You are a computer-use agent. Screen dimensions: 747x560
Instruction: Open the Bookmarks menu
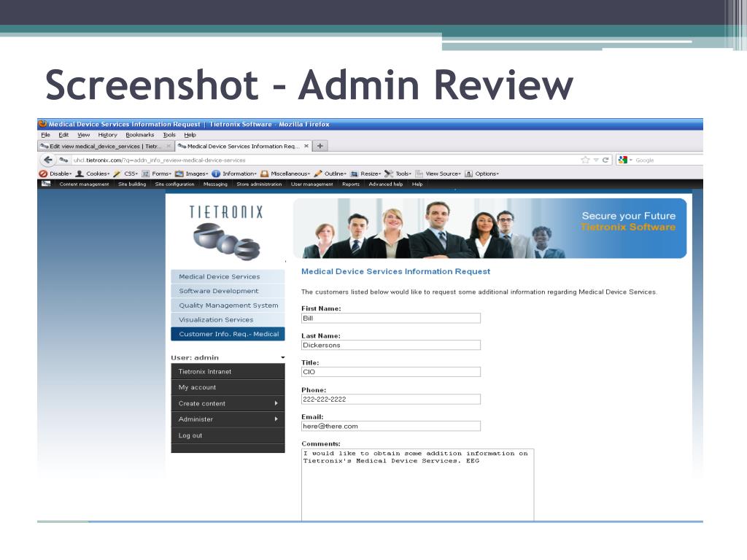point(139,135)
